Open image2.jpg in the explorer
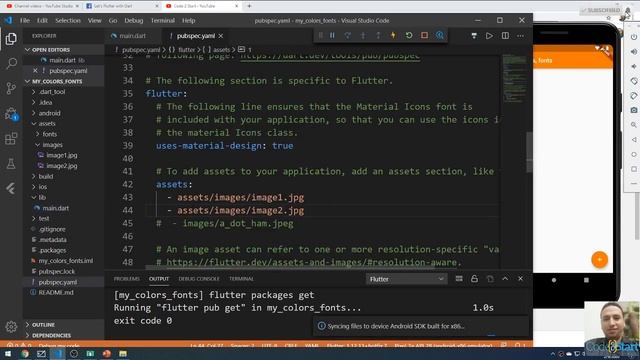The width and height of the screenshot is (640, 360). 61,166
